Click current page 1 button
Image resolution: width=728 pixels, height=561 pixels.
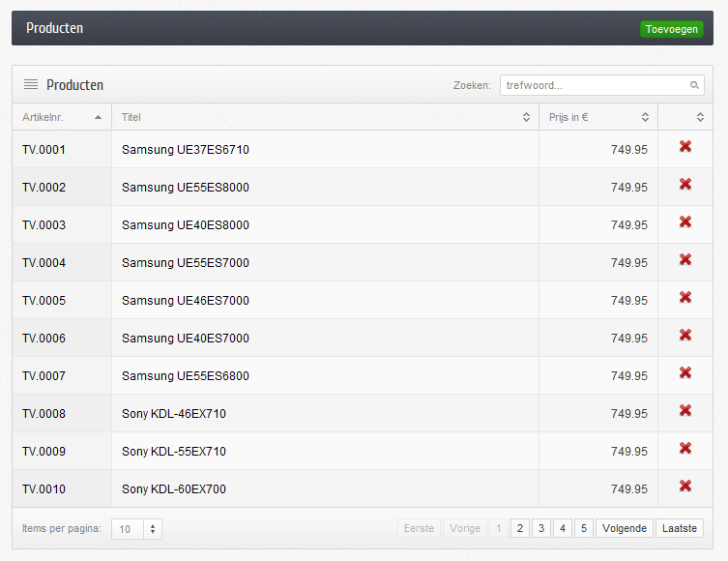[x=499, y=528]
